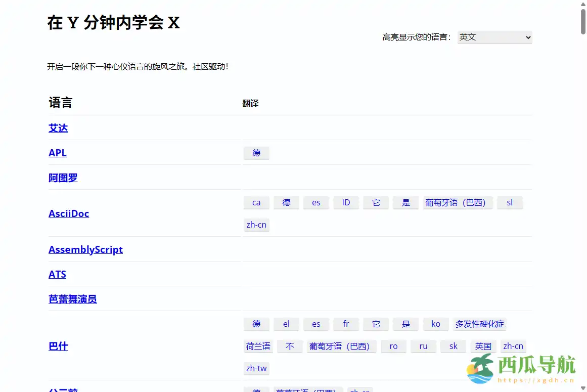Open the 巴什 Bash tutorial
Screen dimensions: 587x392
[58, 346]
